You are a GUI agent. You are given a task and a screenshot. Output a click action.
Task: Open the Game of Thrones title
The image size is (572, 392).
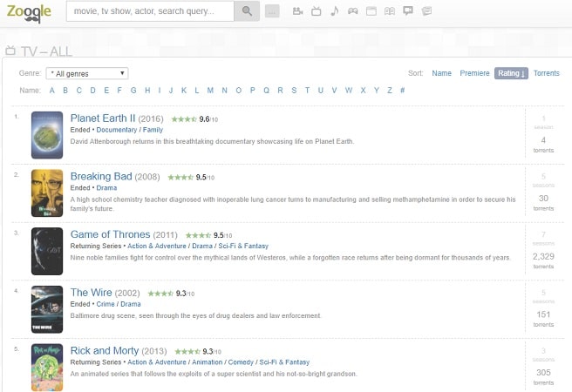(110, 234)
